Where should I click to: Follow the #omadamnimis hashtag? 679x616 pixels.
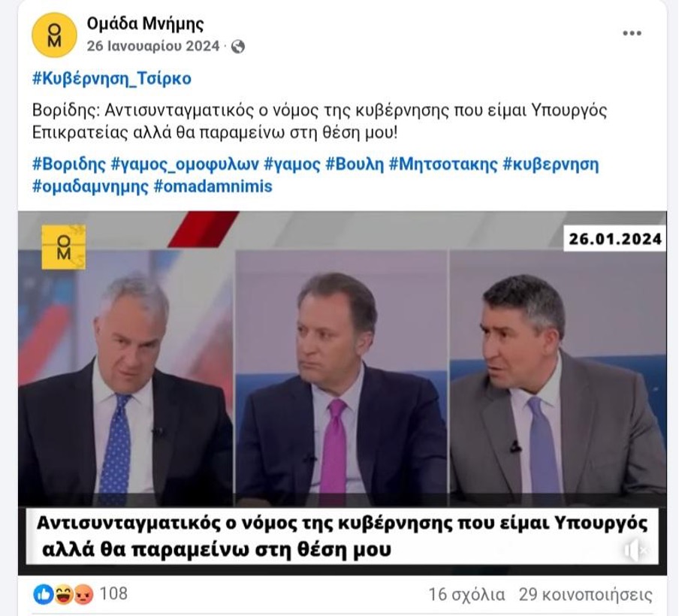(x=213, y=186)
